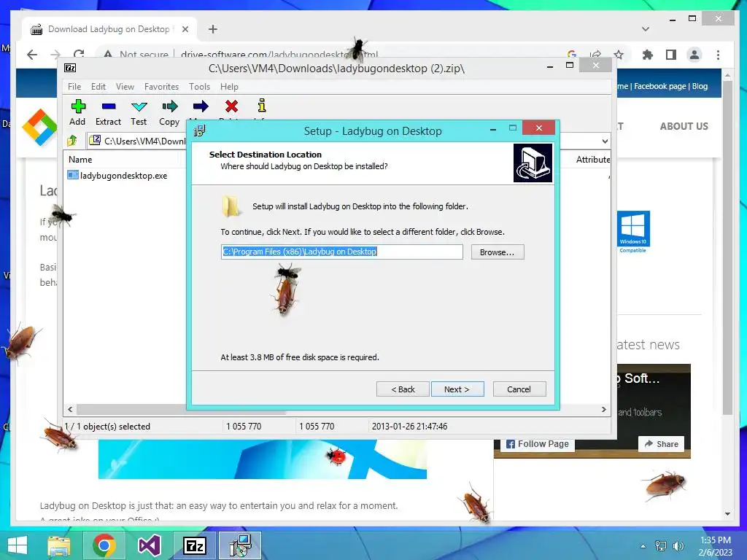The height and width of the screenshot is (560, 747).
Task: Click website colorful diamond logo
Action: 39,128
